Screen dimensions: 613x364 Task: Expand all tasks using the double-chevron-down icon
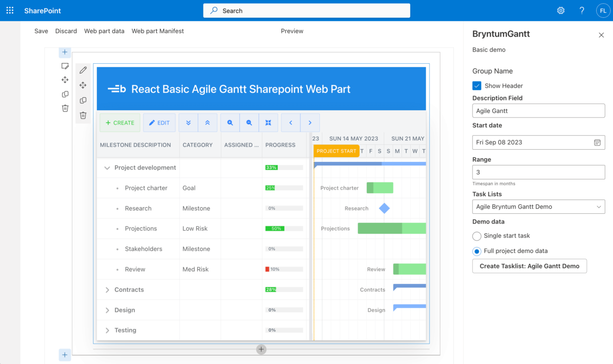[188, 122]
